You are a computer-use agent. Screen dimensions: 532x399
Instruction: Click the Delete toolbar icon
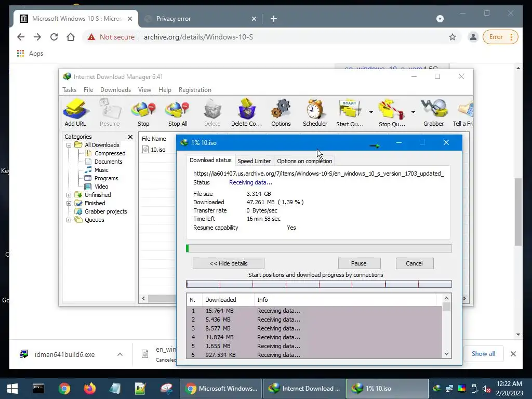coord(212,113)
